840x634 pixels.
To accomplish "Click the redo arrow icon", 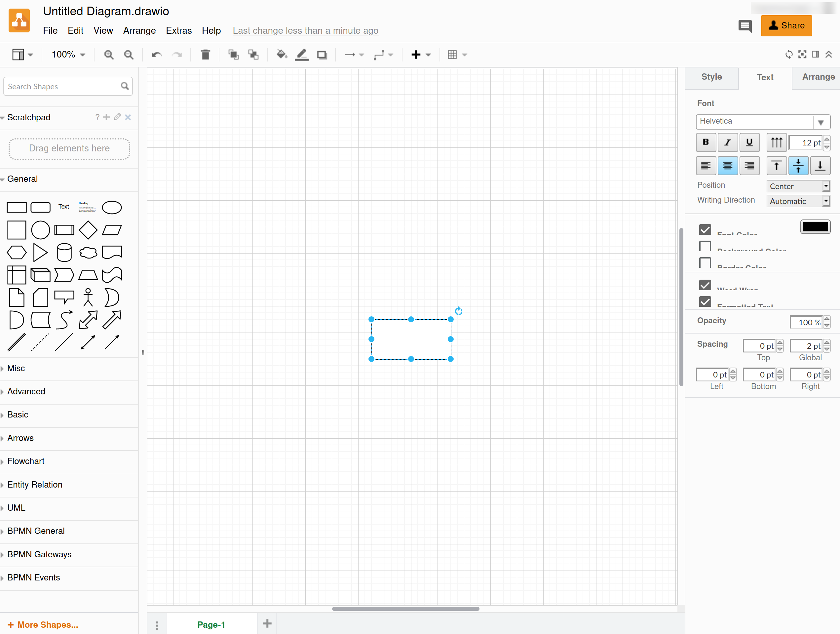I will tap(177, 55).
